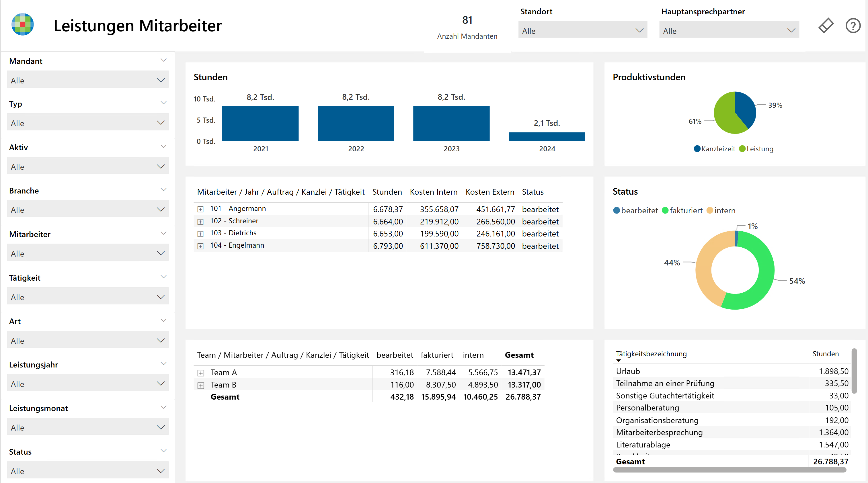Click the 81 Anzahl Mandanten card
Screen dimensions: 868x483
click(x=467, y=27)
